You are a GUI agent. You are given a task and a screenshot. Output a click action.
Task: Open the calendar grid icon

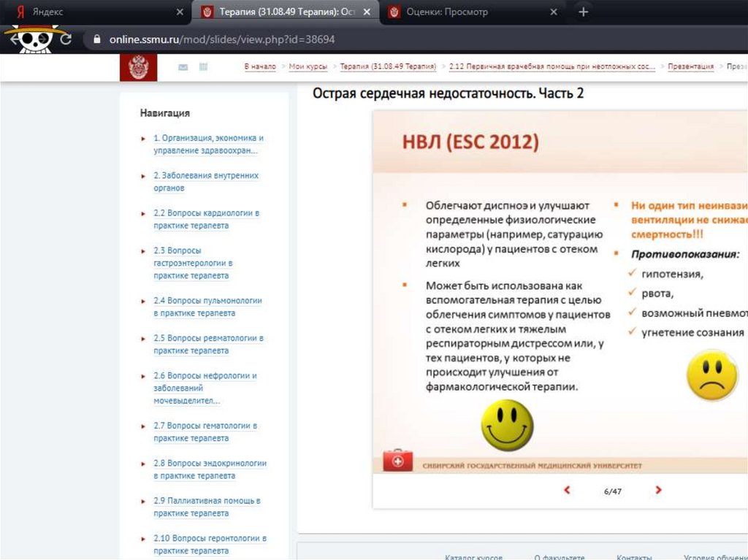tap(203, 66)
